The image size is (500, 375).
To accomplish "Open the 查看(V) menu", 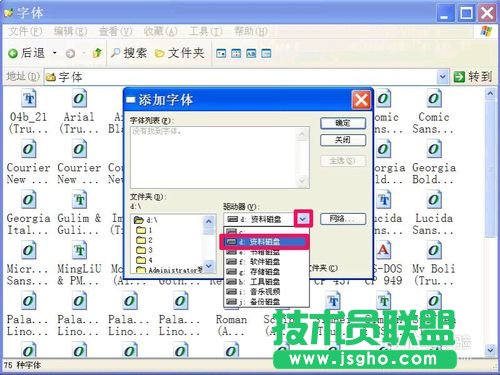I will (x=116, y=32).
